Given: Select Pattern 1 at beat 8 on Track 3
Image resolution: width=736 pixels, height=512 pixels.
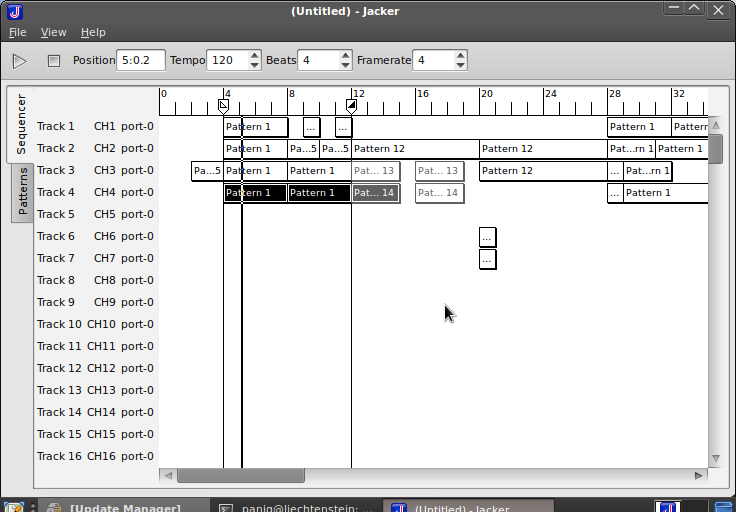Looking at the screenshot, I should click(x=319, y=171).
